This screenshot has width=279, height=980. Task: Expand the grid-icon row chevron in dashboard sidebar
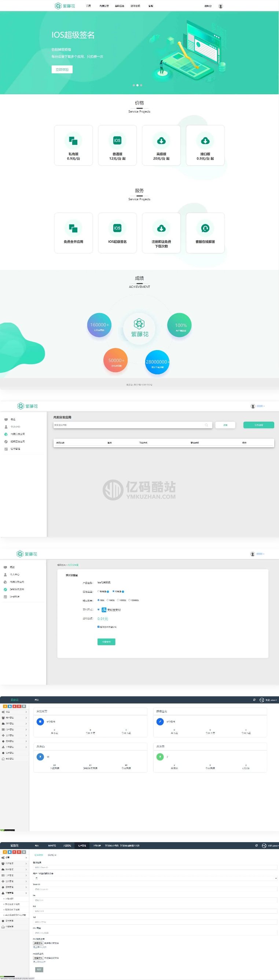(26, 729)
